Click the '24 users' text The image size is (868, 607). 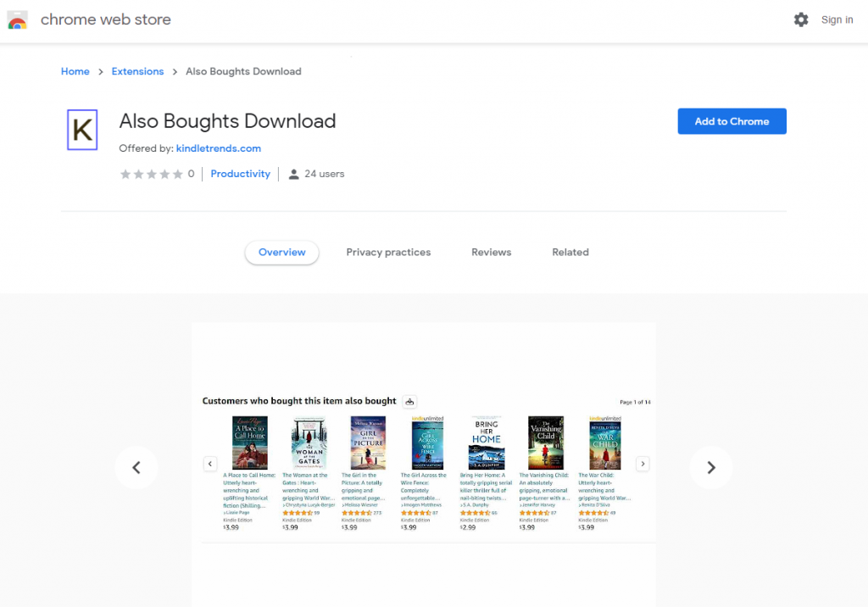[x=325, y=174]
